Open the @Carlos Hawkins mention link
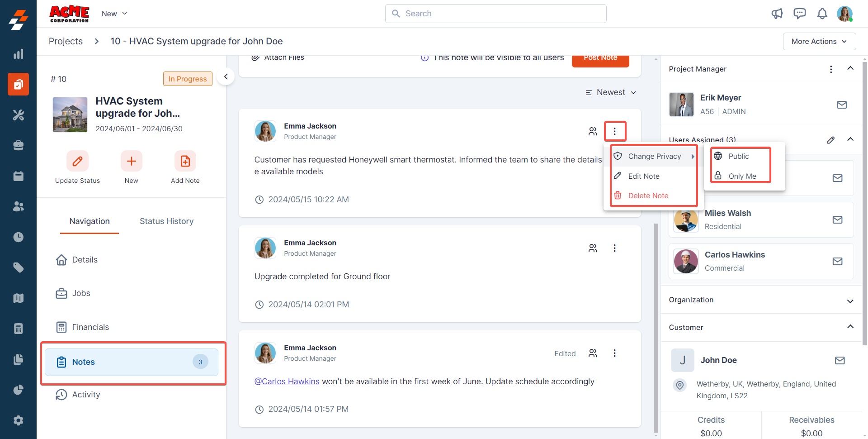 click(287, 382)
